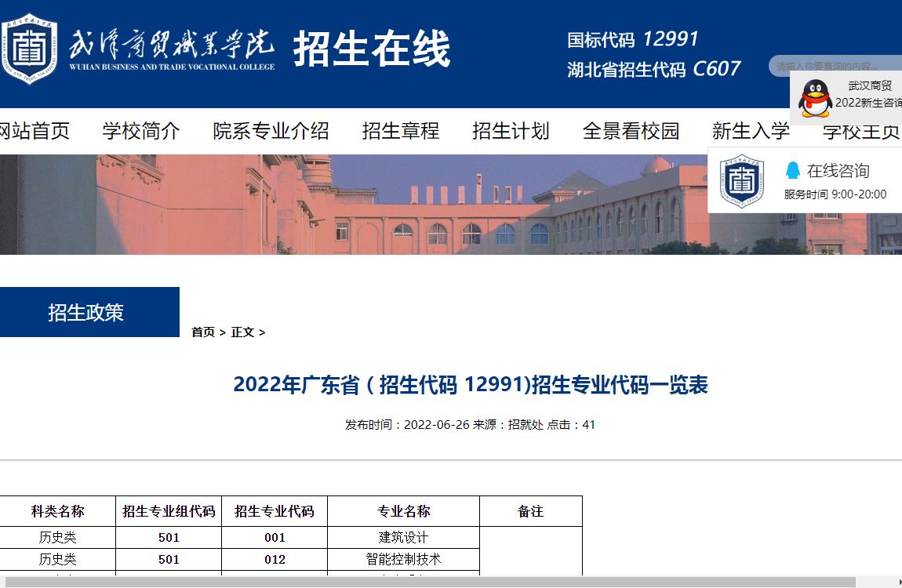Click 历史类 in the 建筑设计 row
This screenshot has width=902, height=588.
coord(57,537)
